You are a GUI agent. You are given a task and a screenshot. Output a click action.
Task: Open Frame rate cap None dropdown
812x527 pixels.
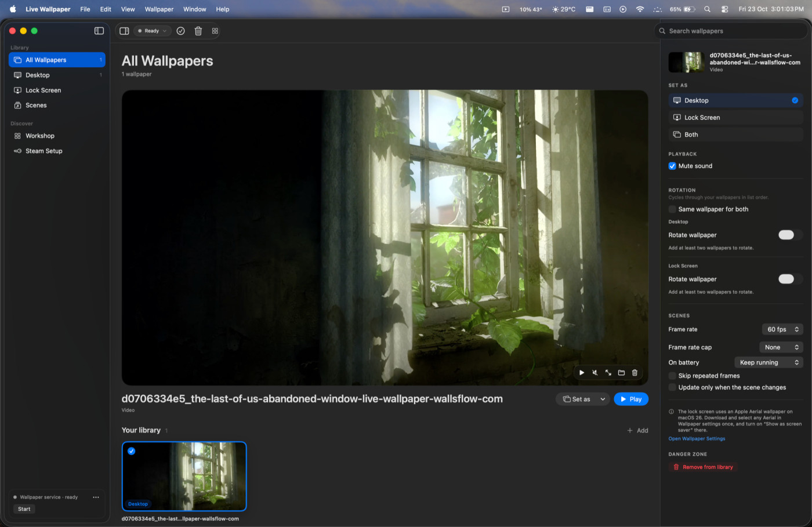(x=781, y=347)
